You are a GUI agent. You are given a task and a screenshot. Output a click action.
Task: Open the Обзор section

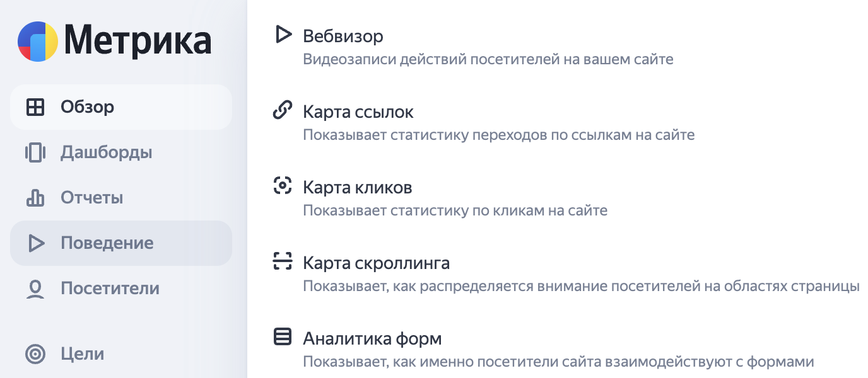tap(121, 107)
